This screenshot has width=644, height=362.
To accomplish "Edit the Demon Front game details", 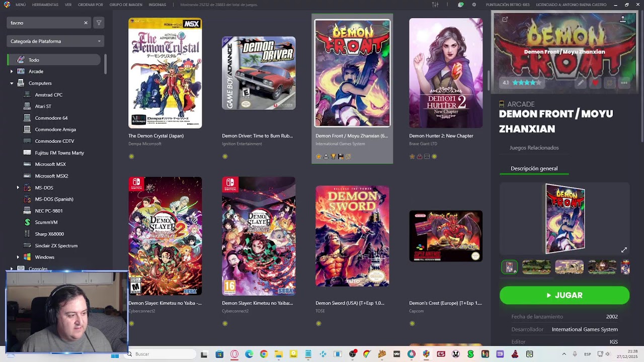I will pos(581,83).
